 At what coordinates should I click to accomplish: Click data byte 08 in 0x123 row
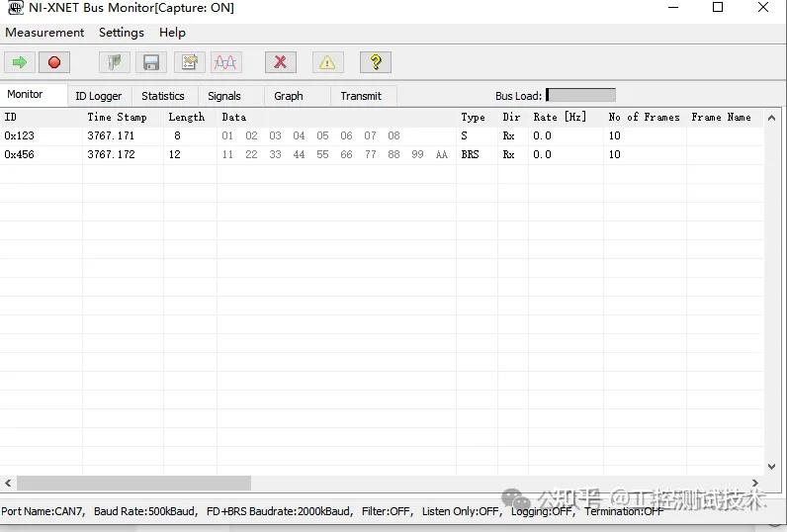pos(394,136)
